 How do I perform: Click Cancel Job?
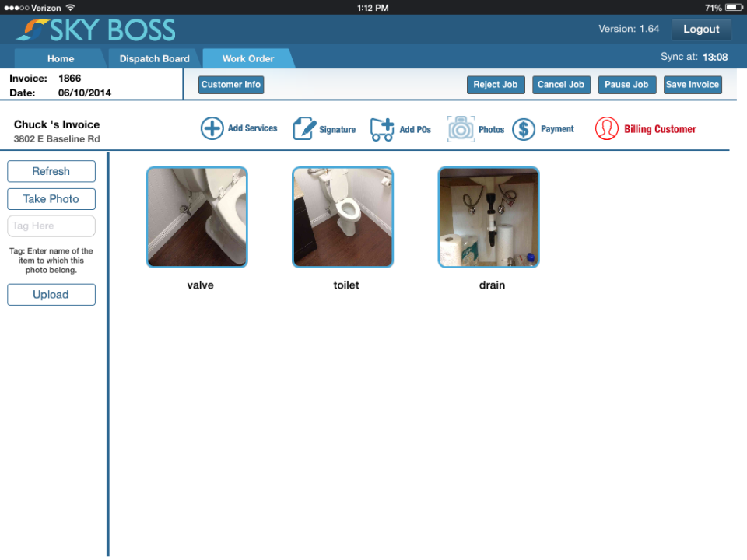click(561, 84)
